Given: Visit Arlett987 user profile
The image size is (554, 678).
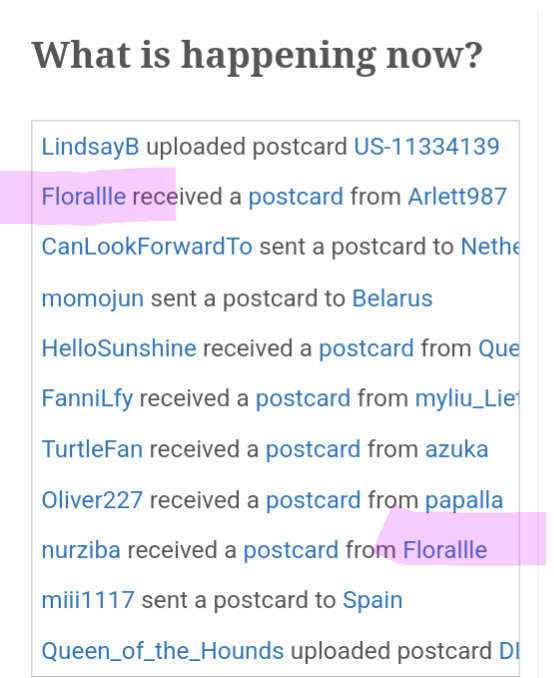Looking at the screenshot, I should point(457,197).
